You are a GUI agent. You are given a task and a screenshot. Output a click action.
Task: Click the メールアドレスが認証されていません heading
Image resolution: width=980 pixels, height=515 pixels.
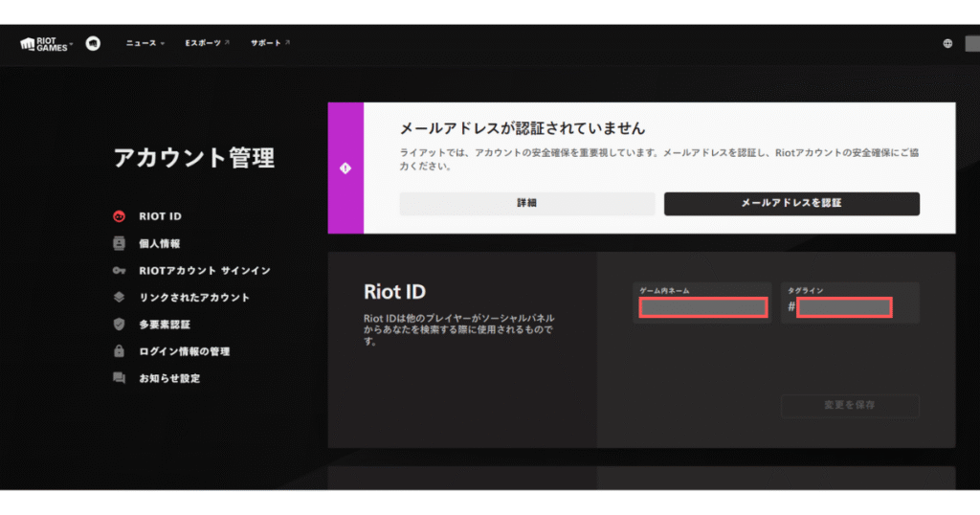(x=522, y=128)
